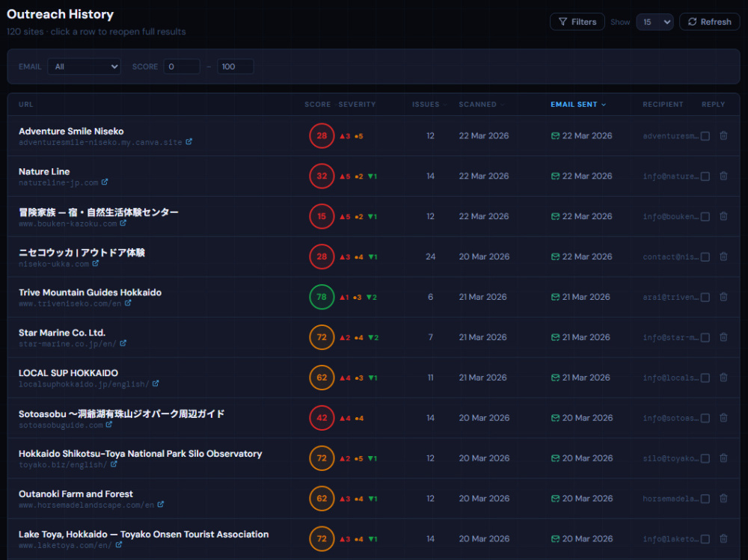Tick reply checkbox for niseko-ukka.com
Image resolution: width=748 pixels, height=560 pixels.
(x=705, y=256)
